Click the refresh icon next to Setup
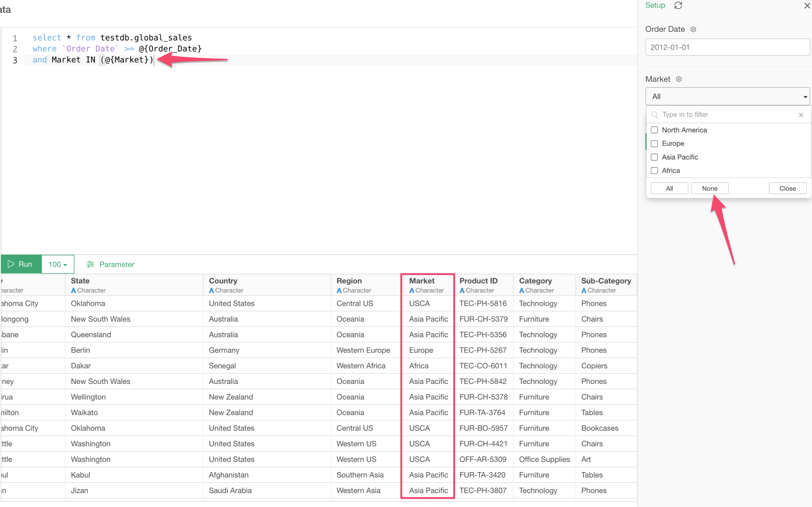Image resolution: width=812 pixels, height=507 pixels. click(678, 5)
